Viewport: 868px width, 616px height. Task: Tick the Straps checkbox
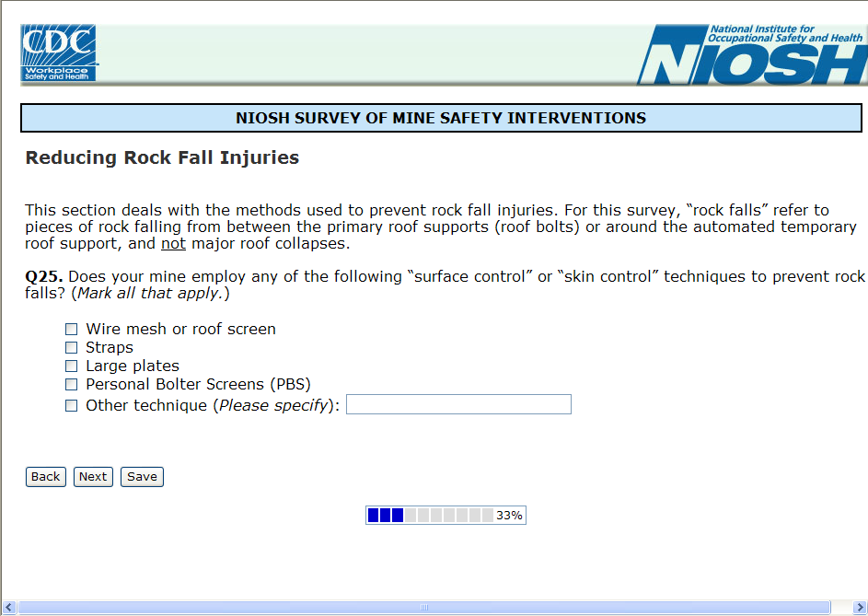(x=71, y=348)
